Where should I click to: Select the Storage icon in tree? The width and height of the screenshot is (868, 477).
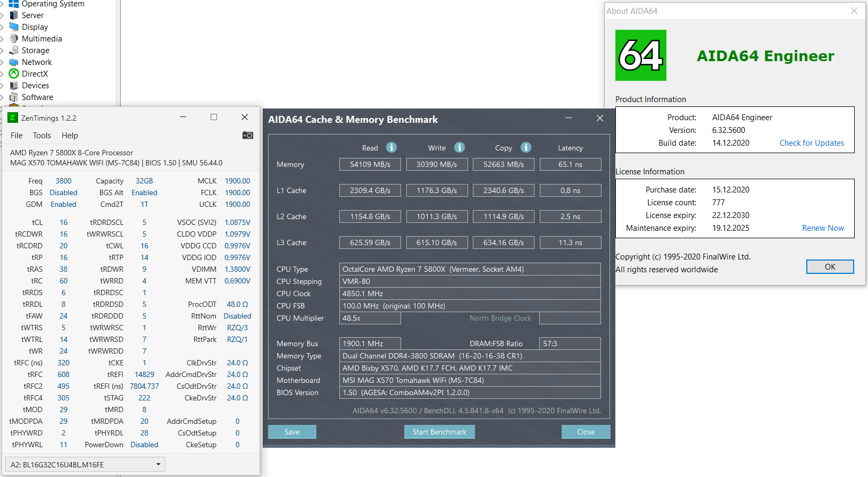(14, 50)
